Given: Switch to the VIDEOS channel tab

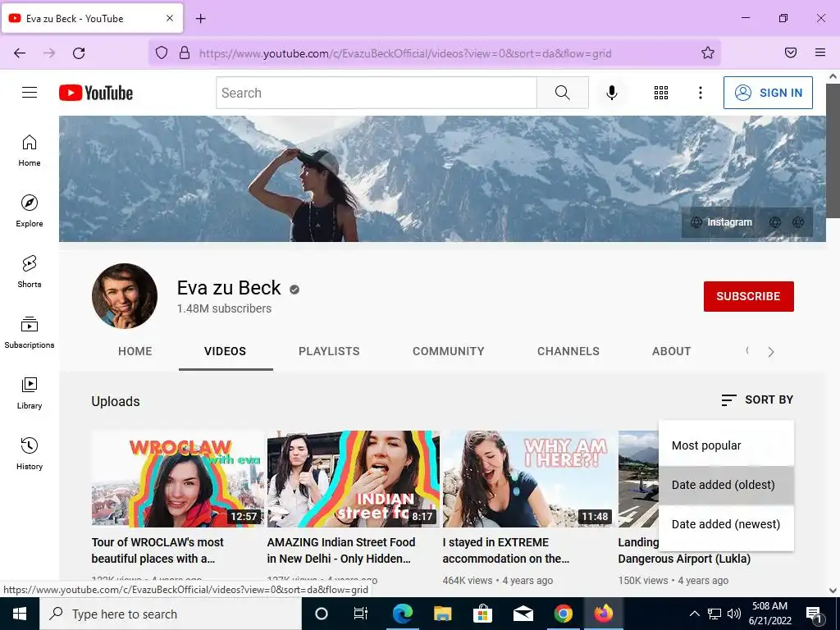Looking at the screenshot, I should coord(225,351).
